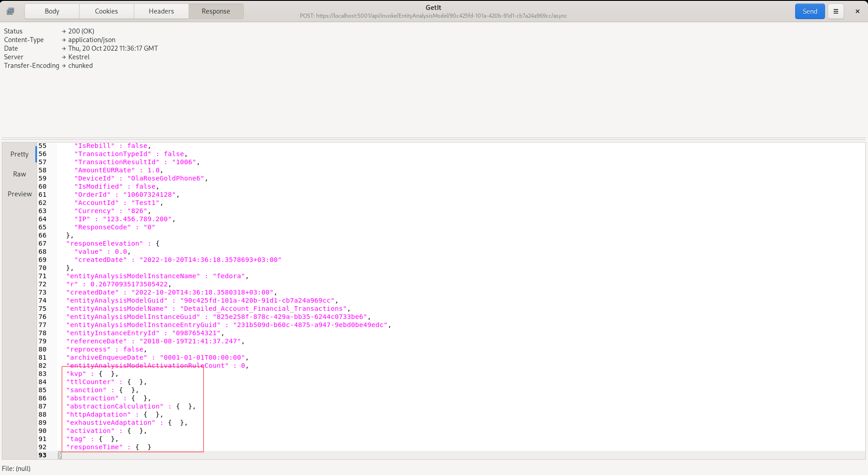Image resolution: width=868 pixels, height=475 pixels.
Task: Click the Date header value
Action: [113, 48]
